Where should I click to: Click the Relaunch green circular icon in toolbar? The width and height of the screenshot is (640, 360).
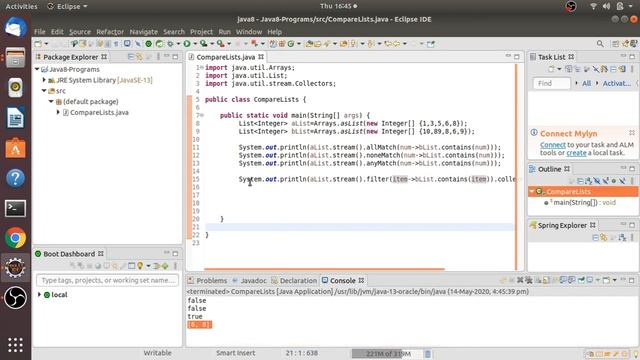(x=159, y=44)
